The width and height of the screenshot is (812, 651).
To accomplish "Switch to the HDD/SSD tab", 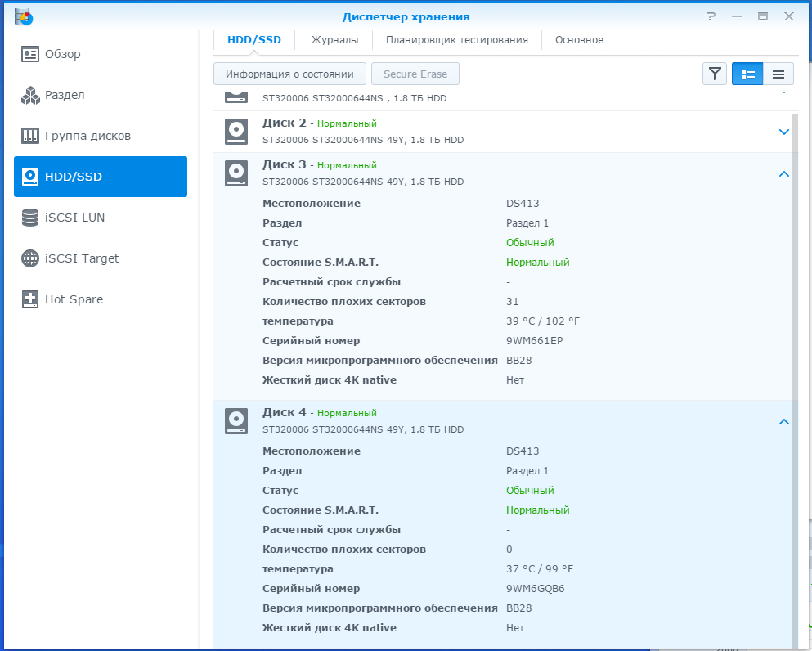I will 254,40.
